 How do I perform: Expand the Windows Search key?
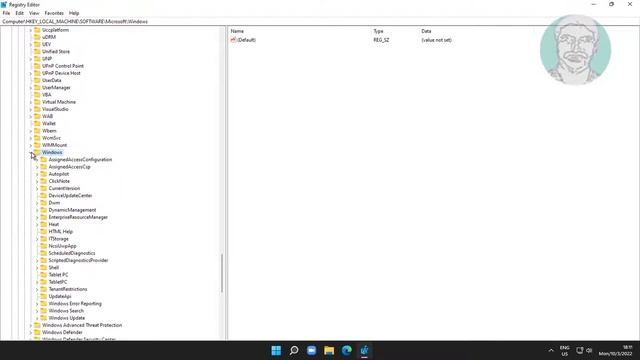pyautogui.click(x=37, y=311)
